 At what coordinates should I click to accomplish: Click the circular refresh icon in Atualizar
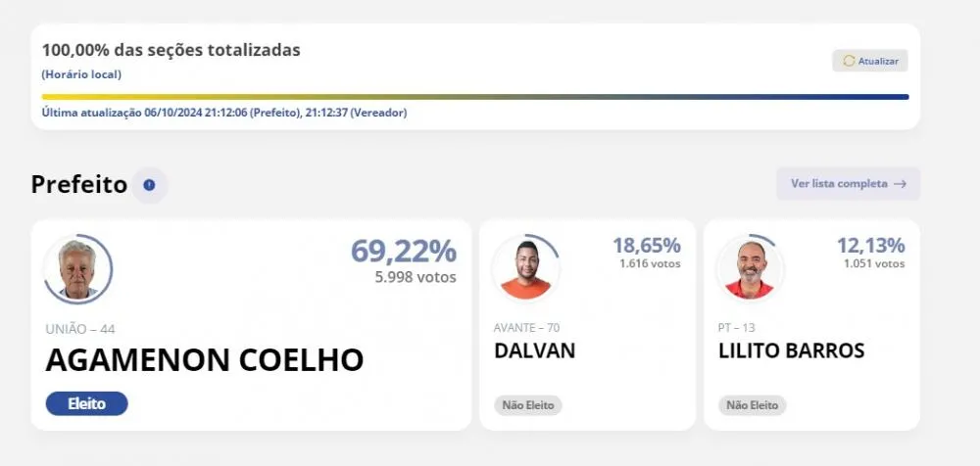pyautogui.click(x=849, y=61)
